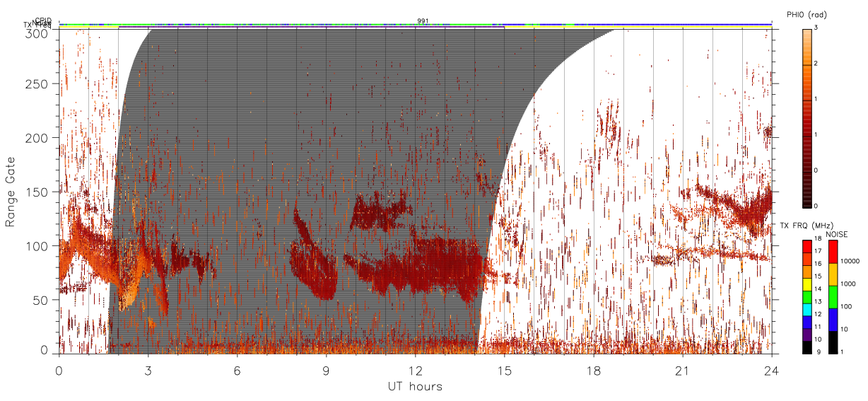Image resolution: width=868 pixels, height=401 pixels.
Task: Click the "100" NOISE legend label
Action: tap(846, 307)
